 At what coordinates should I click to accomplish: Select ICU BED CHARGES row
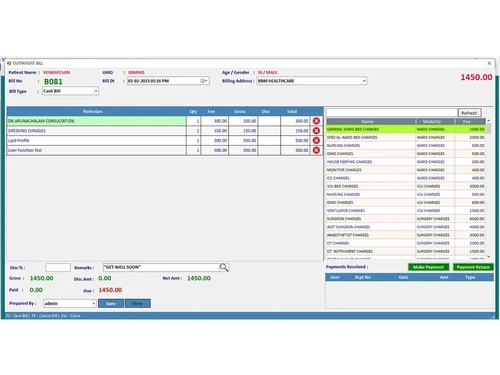[406, 186]
